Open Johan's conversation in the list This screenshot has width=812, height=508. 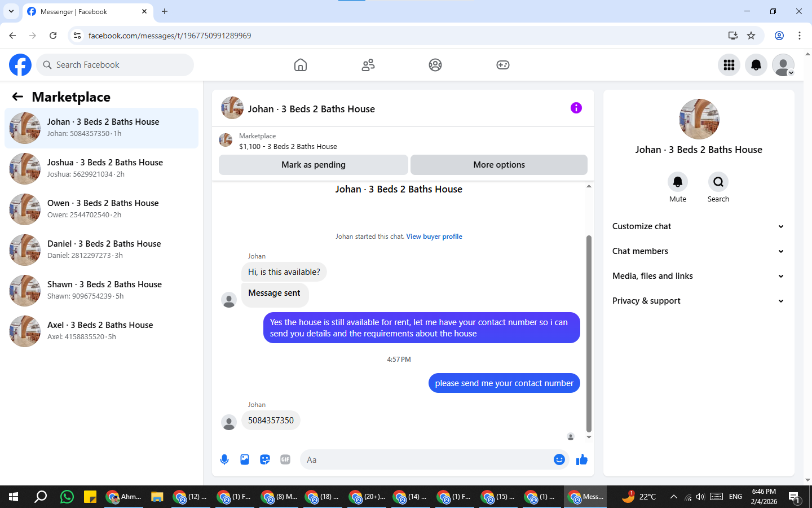pyautogui.click(x=101, y=128)
